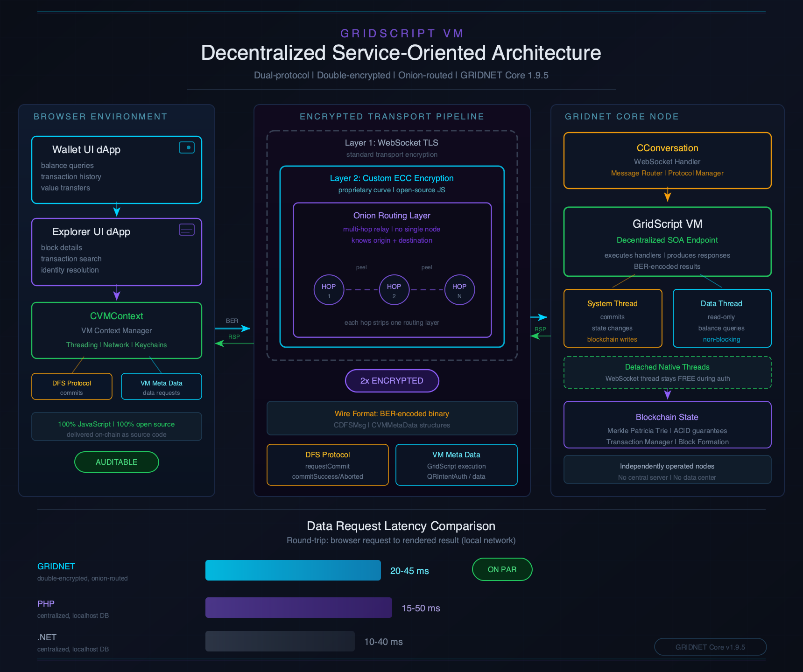Expand the Blockchain State panel
This screenshot has width=803, height=672.
[x=667, y=425]
